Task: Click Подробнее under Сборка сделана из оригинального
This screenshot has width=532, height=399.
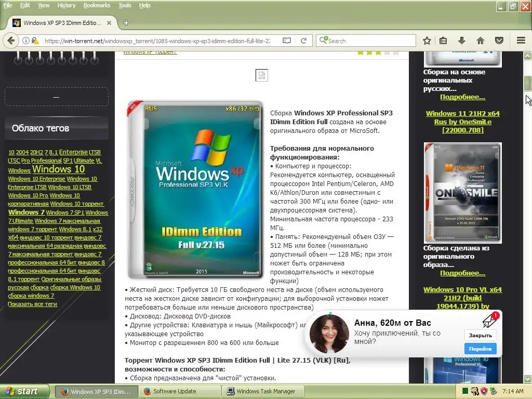Action: 463,273
